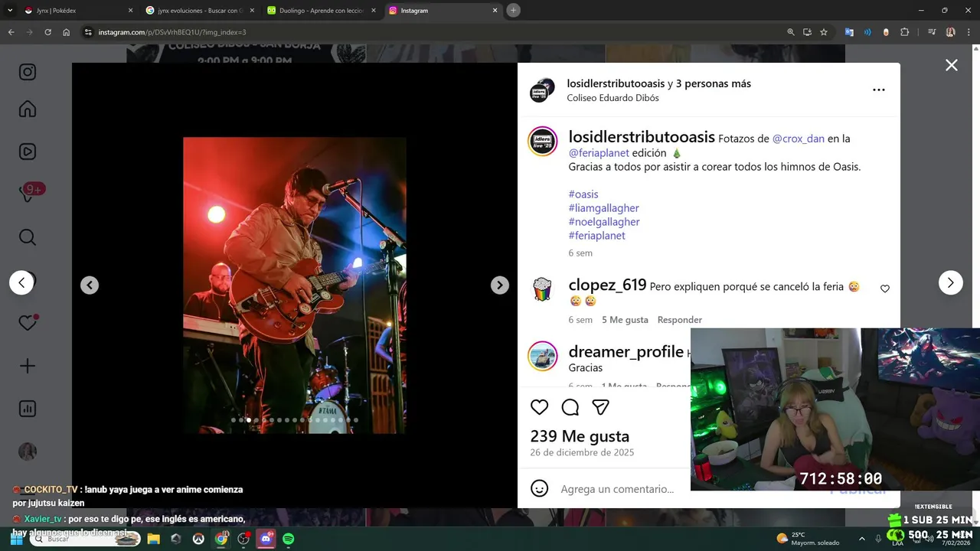Open Coliseo Eduardo Dibós location
The image size is (980, 551).
(x=612, y=98)
